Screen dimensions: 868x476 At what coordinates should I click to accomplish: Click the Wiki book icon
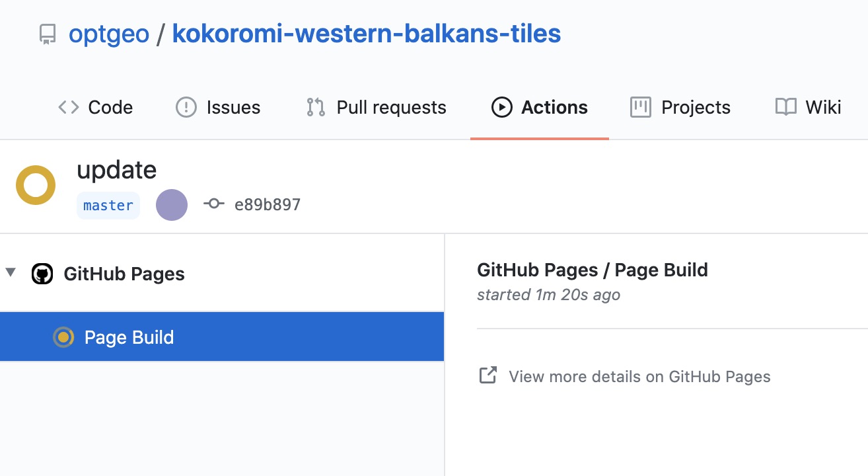pos(786,107)
